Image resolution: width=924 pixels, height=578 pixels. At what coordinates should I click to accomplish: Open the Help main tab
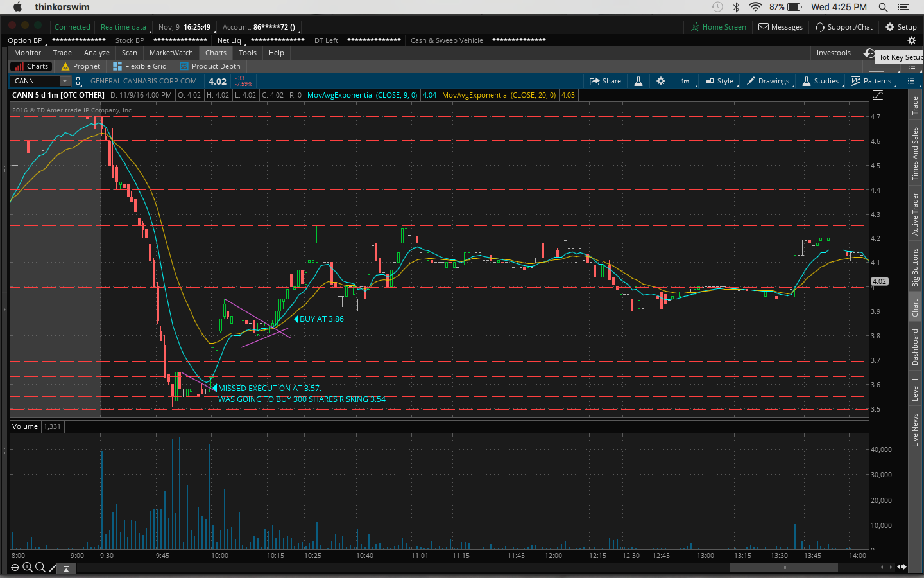coord(277,53)
